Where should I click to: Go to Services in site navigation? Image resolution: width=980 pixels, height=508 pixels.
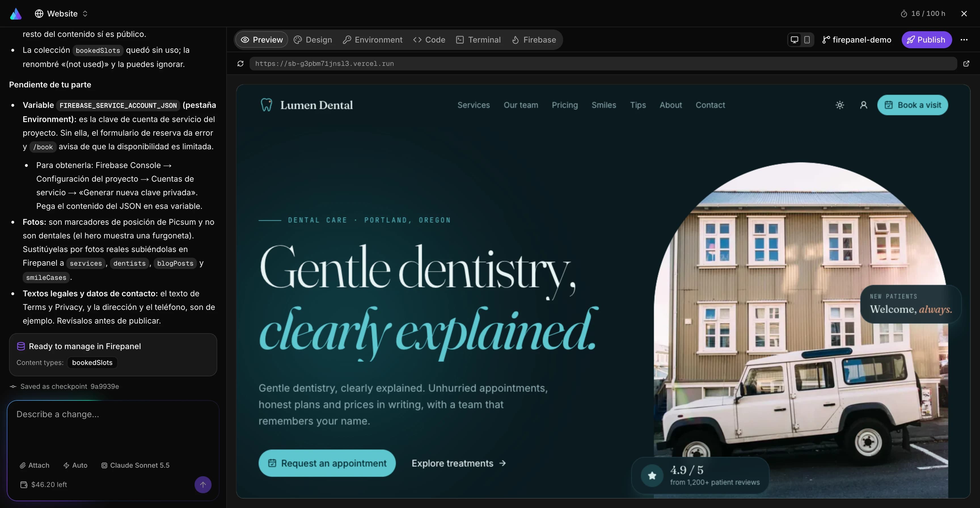[474, 105]
